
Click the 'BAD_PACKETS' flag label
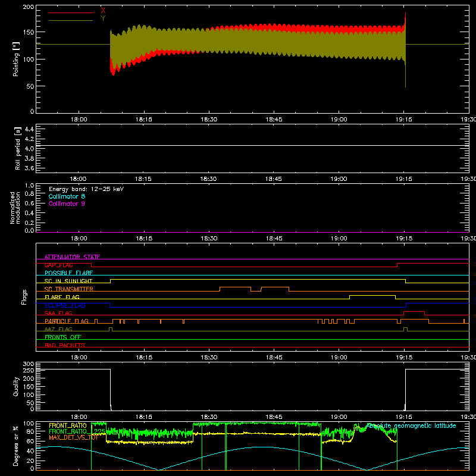tap(65, 345)
